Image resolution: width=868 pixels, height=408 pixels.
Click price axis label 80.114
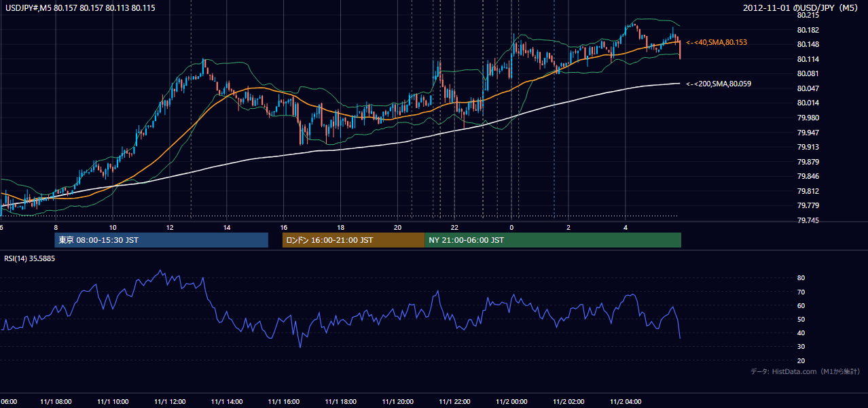click(808, 59)
